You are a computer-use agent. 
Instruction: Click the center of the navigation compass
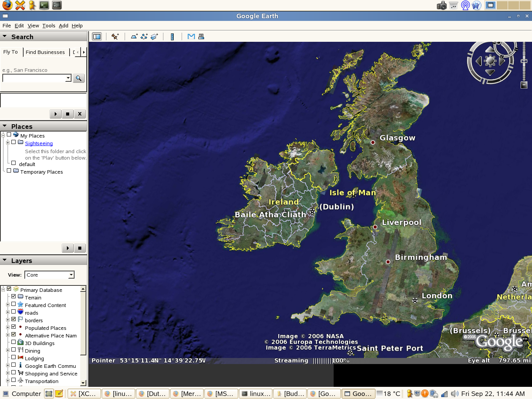pos(490,61)
